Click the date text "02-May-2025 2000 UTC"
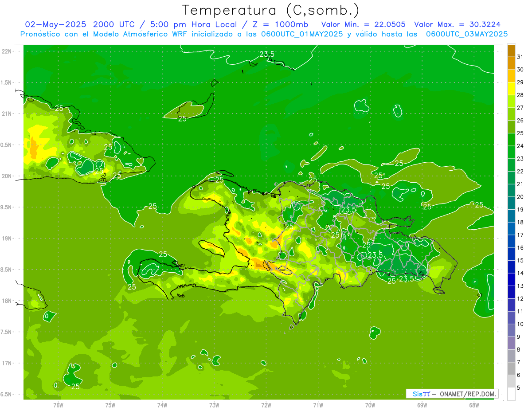The image size is (532, 411). (x=80, y=24)
